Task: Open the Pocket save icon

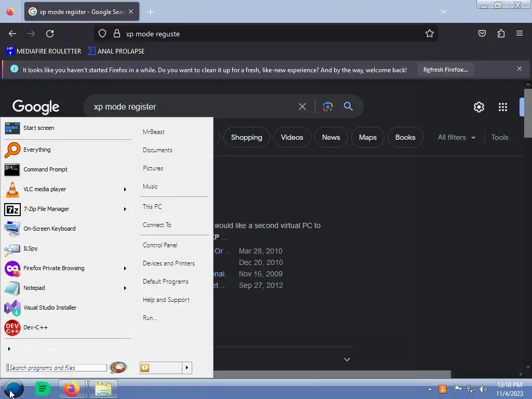Action: [482, 34]
